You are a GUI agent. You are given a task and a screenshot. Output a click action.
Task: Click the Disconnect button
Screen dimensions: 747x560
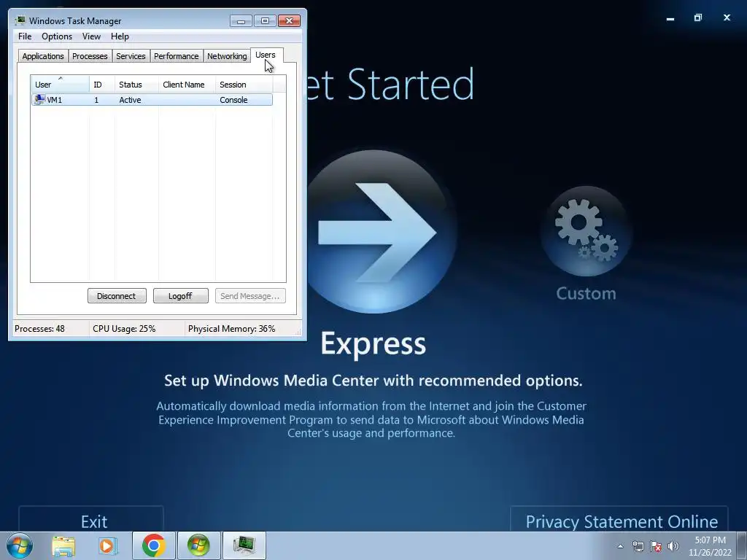point(117,296)
